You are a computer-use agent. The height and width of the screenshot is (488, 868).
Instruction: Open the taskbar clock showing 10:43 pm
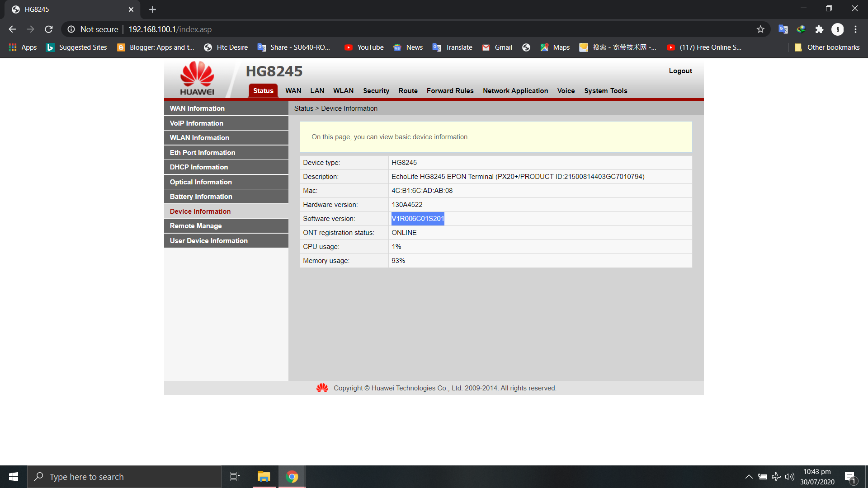point(816,476)
